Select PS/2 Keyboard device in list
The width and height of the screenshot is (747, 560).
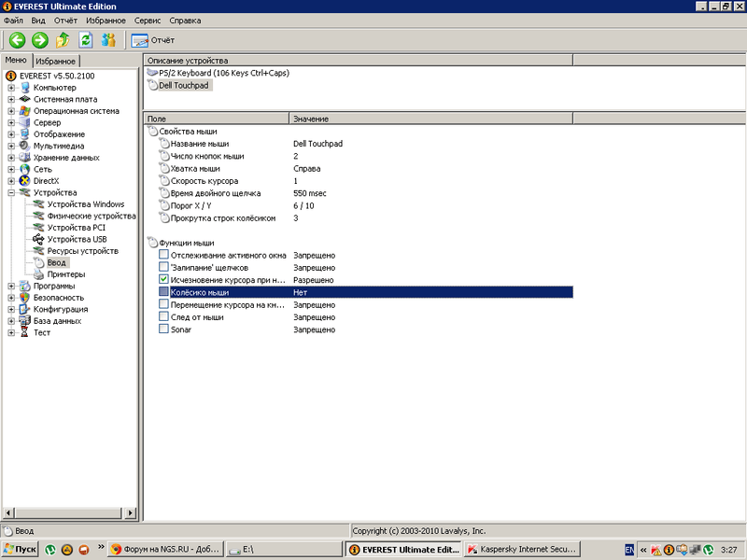pyautogui.click(x=220, y=73)
